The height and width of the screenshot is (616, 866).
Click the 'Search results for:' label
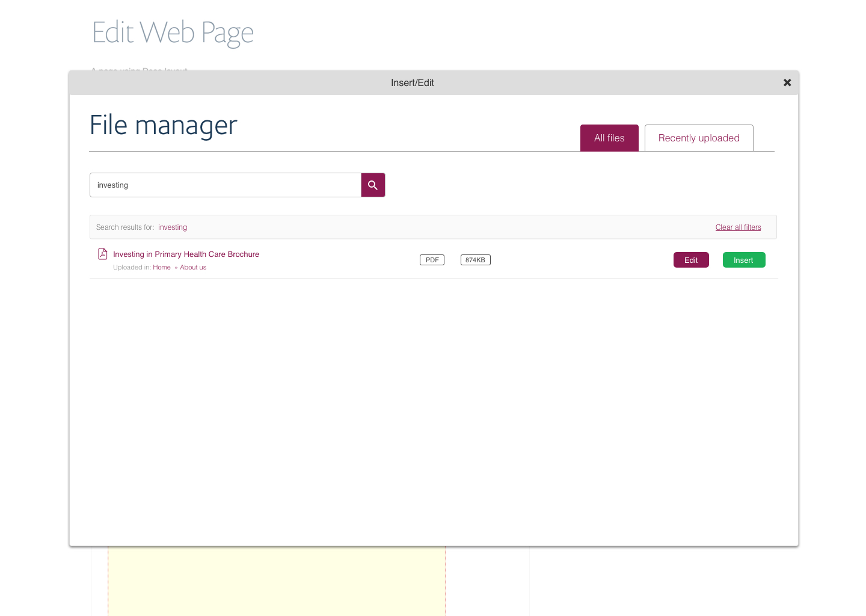coord(125,227)
